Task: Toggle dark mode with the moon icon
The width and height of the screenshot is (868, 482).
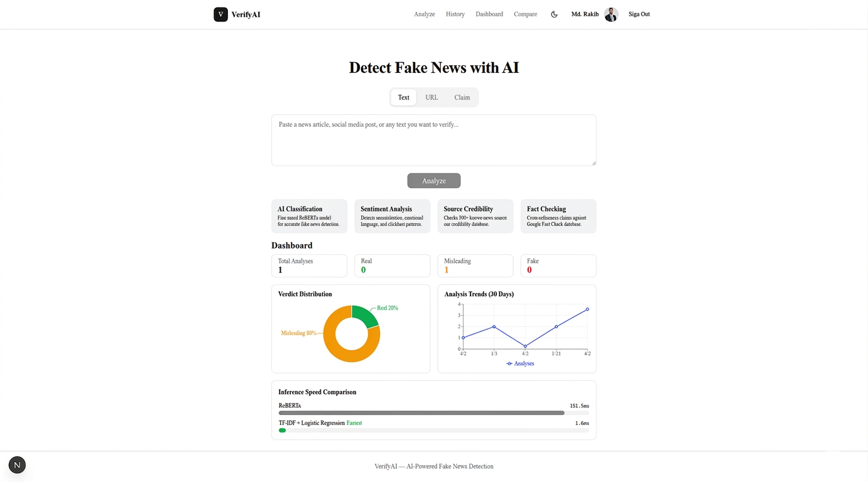Action: pos(554,14)
